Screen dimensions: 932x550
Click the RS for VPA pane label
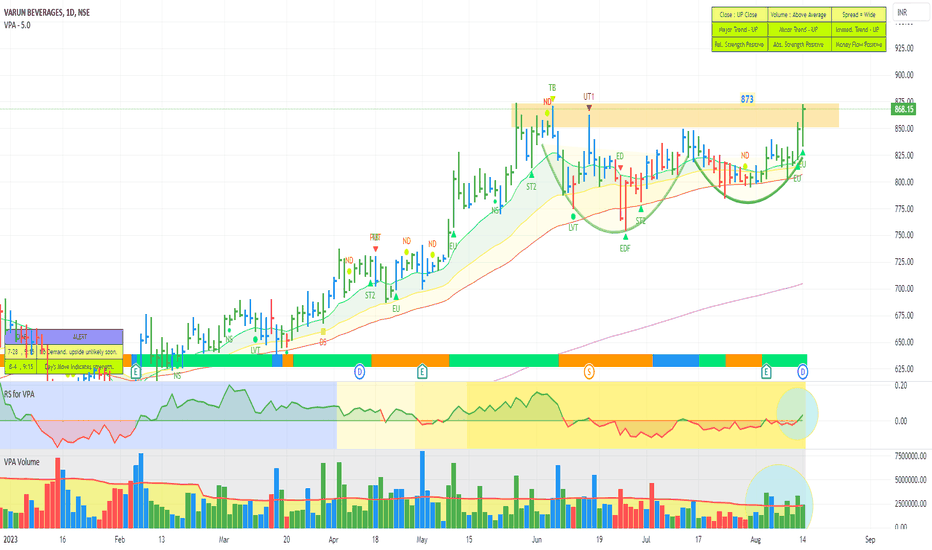point(19,394)
